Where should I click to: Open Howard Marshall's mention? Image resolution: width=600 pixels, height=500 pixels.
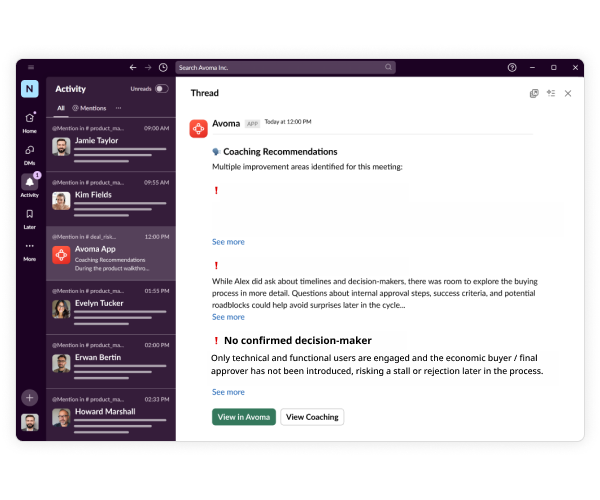(111, 415)
